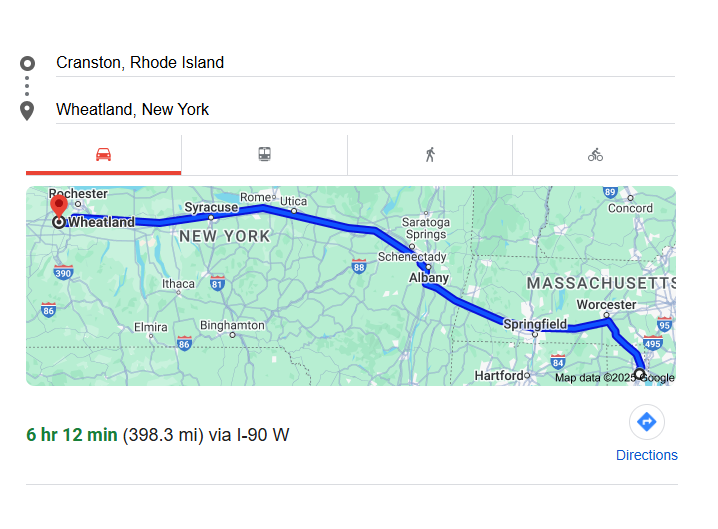Click the red destination marker on map
Image resolution: width=718 pixels, height=529 pixels.
(59, 206)
